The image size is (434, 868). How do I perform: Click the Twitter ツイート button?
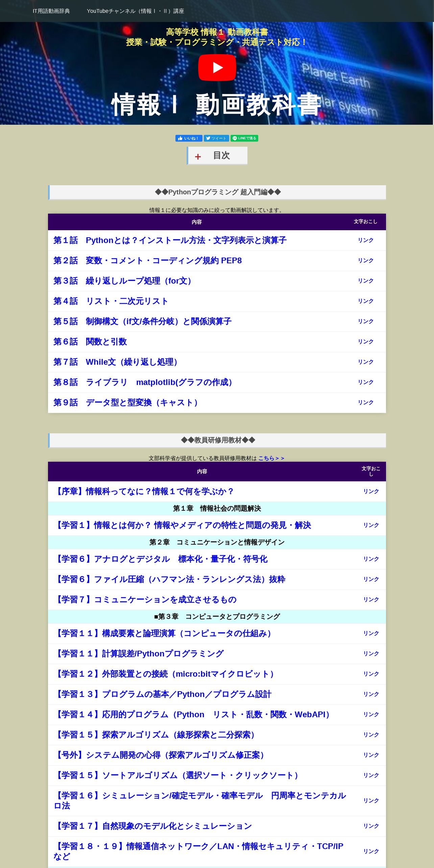pos(216,138)
